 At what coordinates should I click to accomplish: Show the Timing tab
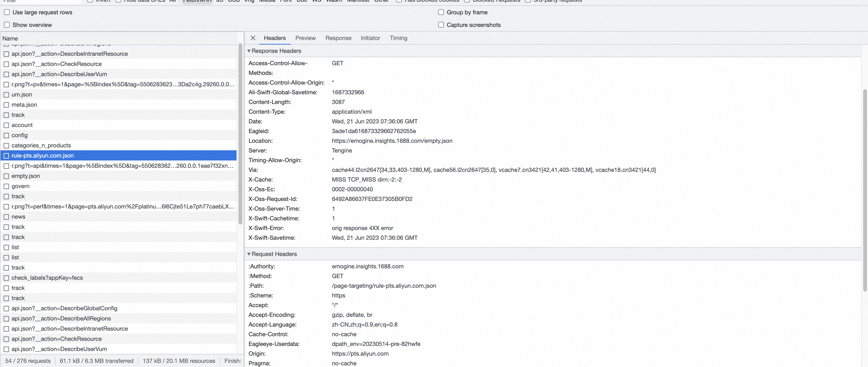point(398,38)
